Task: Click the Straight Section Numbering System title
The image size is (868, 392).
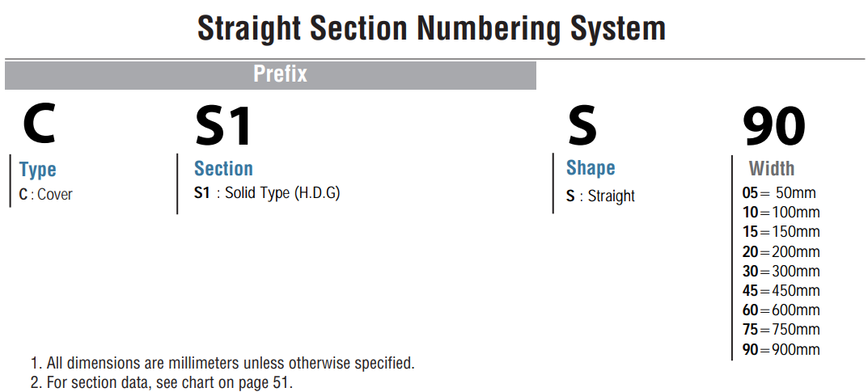Action: pos(431,29)
